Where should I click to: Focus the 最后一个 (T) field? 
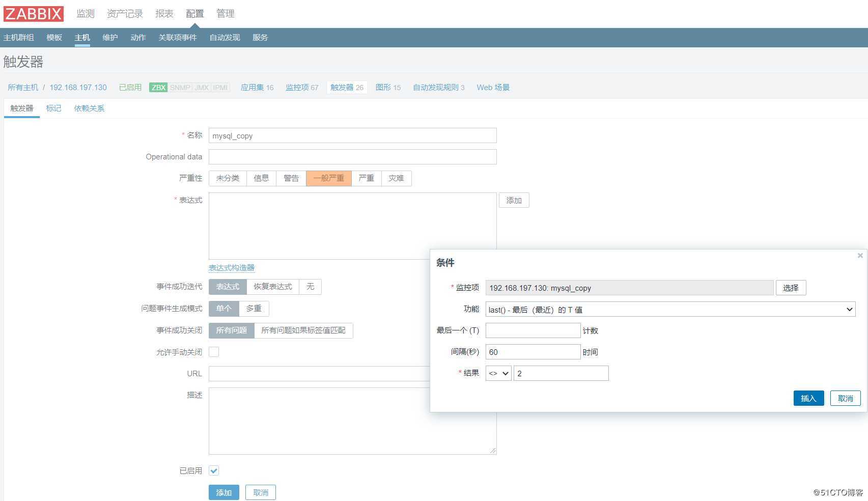click(533, 330)
